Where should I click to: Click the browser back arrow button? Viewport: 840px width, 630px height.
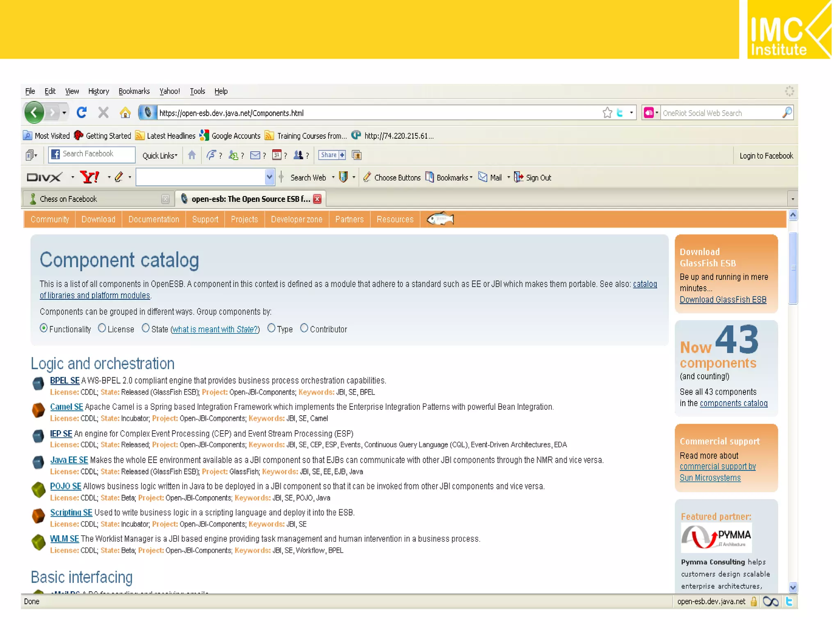click(34, 112)
